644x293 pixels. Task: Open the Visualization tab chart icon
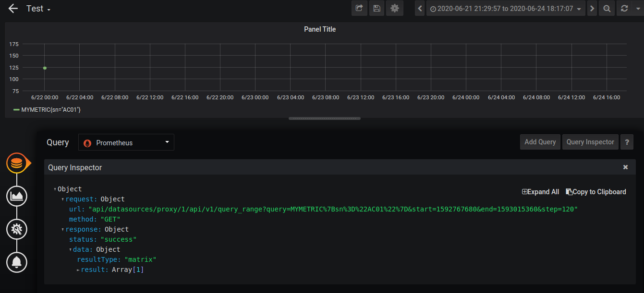[17, 196]
